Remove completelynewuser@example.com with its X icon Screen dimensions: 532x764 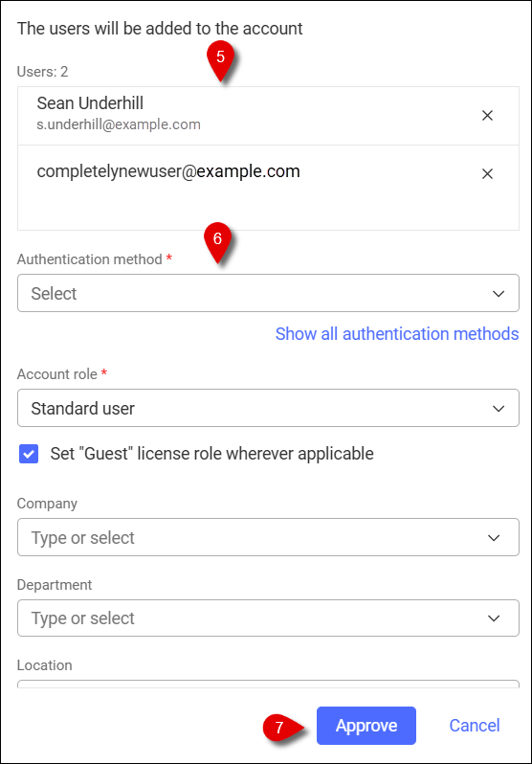pos(487,174)
